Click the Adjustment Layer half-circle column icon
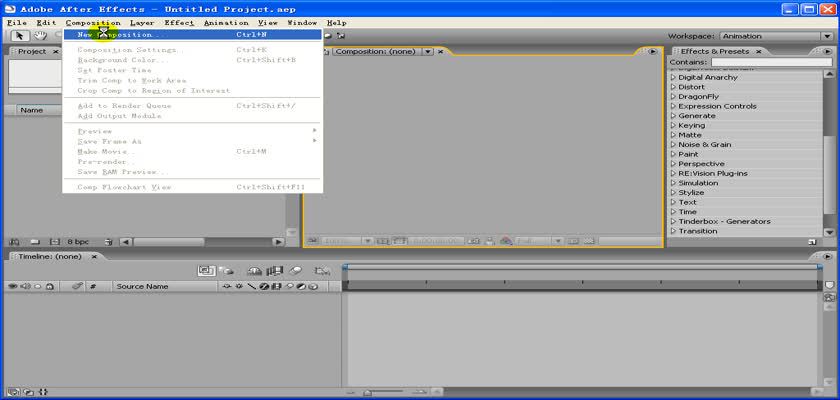The height and width of the screenshot is (400, 840). click(301, 286)
